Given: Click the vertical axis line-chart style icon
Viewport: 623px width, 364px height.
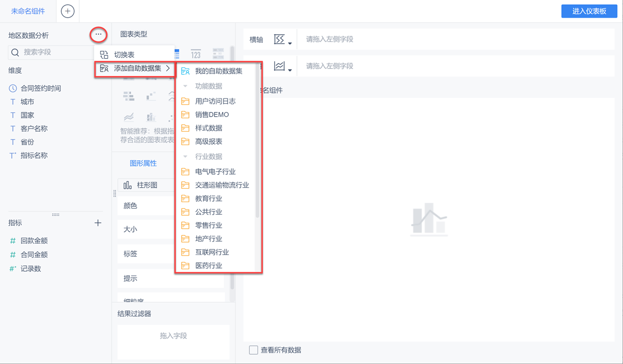Looking at the screenshot, I should (279, 66).
